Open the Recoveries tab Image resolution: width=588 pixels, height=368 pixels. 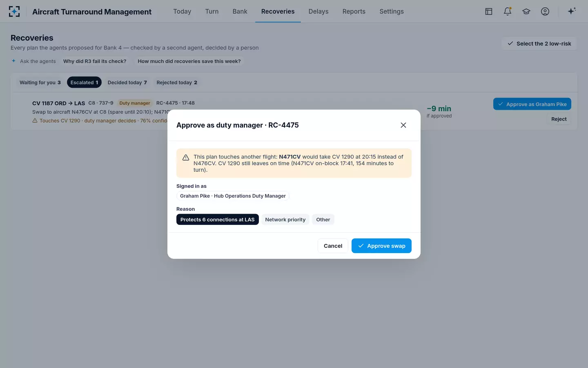pyautogui.click(x=278, y=11)
